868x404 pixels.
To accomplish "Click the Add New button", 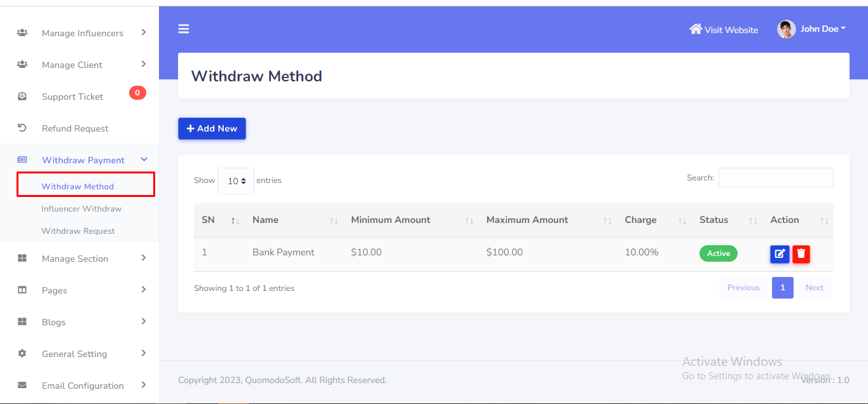I will [x=212, y=128].
